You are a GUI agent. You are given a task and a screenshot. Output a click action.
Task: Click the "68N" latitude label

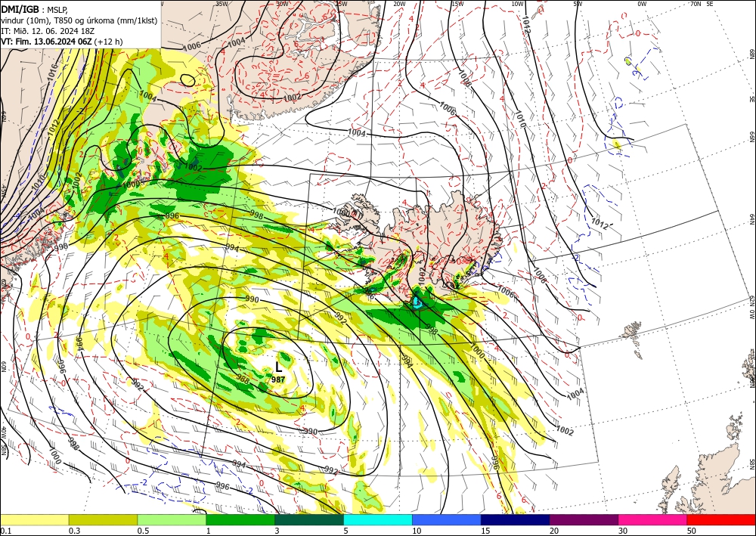click(751, 54)
